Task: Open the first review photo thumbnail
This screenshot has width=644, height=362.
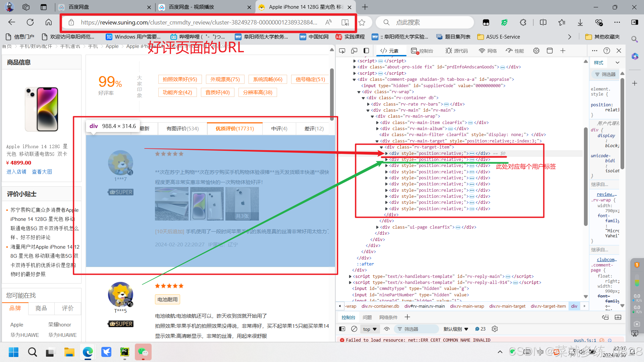Action: click(172, 204)
